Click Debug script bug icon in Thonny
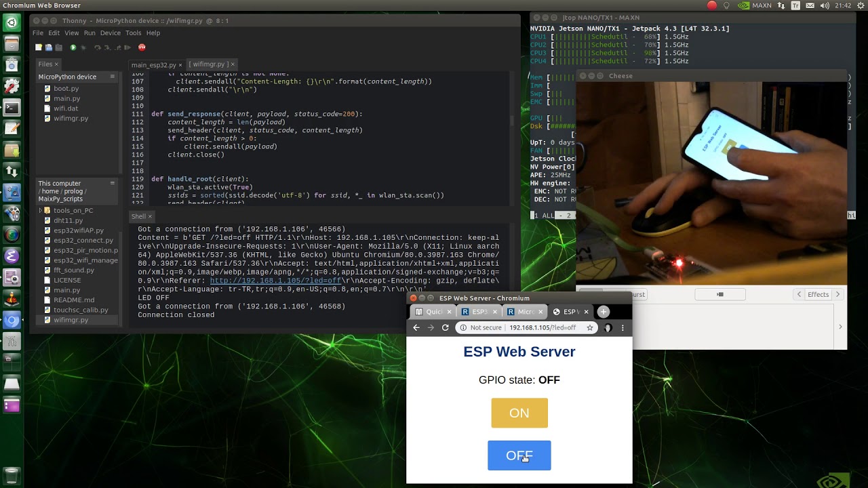Viewport: 868px width, 488px height. [x=83, y=47]
